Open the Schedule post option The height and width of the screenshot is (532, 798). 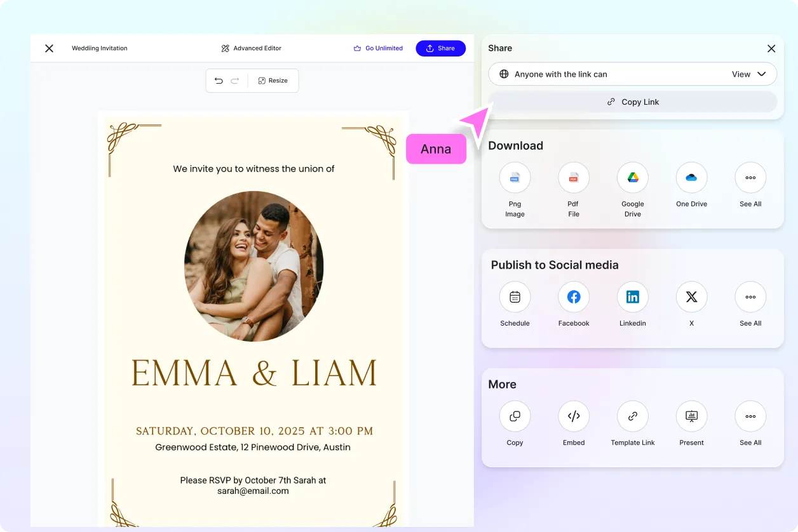point(515,297)
